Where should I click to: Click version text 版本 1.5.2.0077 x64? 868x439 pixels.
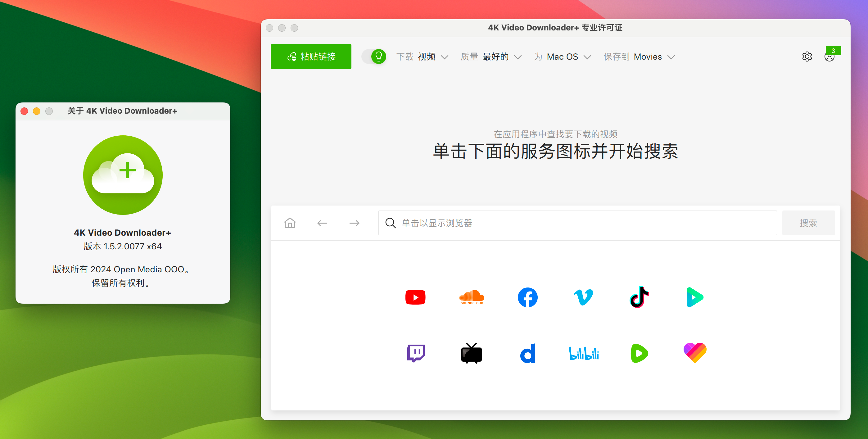click(123, 246)
